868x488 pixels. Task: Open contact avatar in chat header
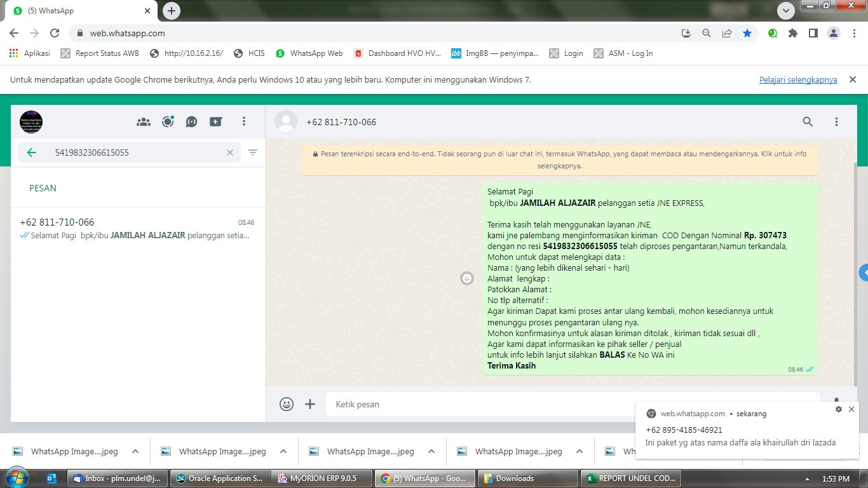point(286,121)
